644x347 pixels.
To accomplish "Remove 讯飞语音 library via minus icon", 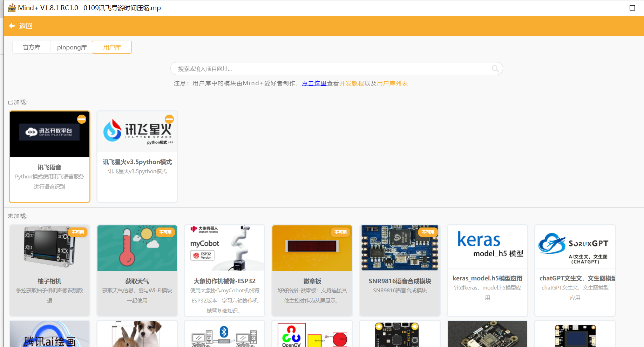I will 82,119.
